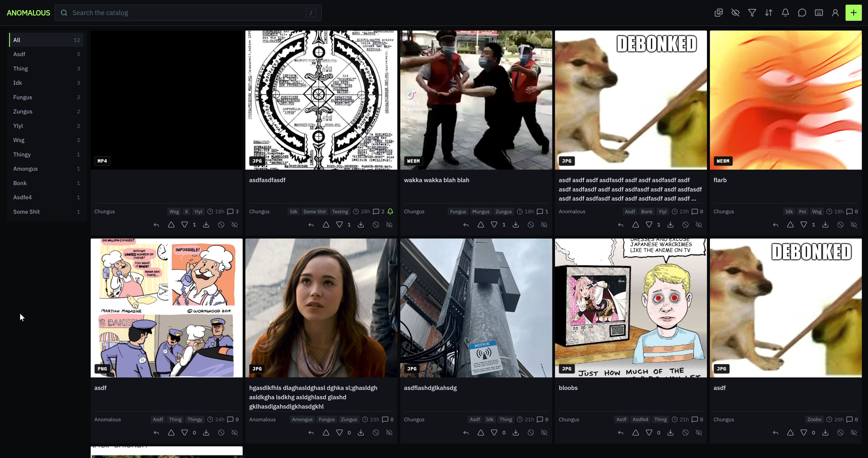Hide the thread tagged Zoobo

click(854, 432)
